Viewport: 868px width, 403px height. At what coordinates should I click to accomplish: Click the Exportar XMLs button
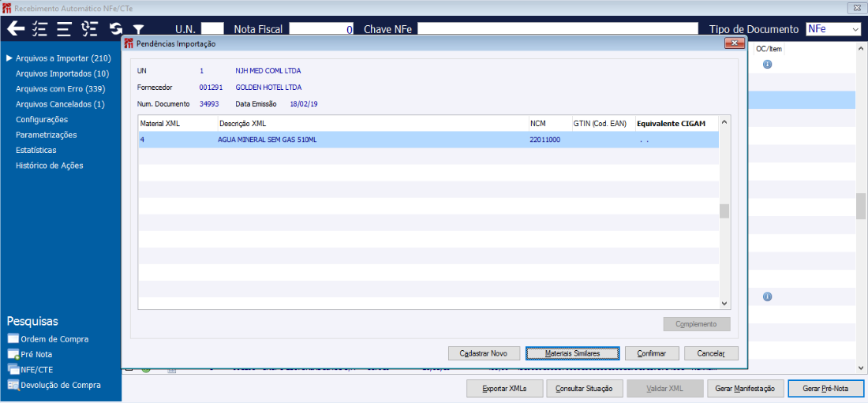(x=504, y=389)
